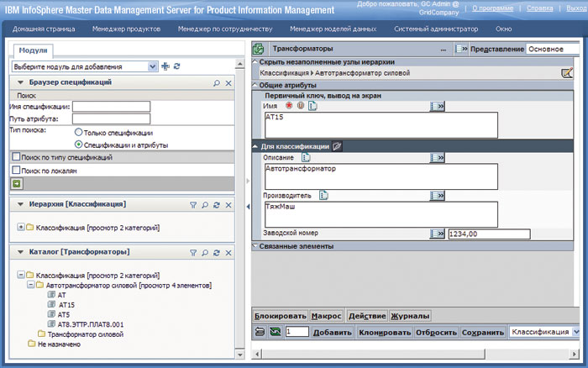Close the Иерархия [Классификация] module
The image size is (588, 368).
[x=228, y=205]
